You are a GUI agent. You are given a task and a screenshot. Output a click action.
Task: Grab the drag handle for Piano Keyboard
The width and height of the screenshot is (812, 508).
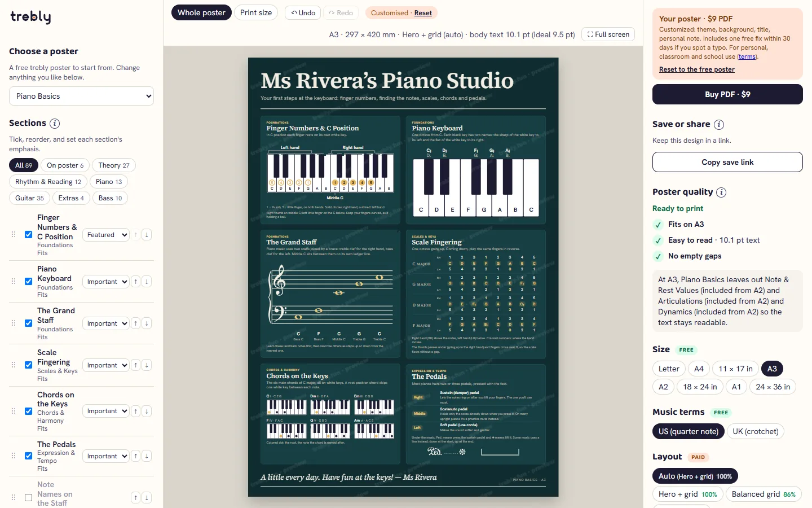14,282
